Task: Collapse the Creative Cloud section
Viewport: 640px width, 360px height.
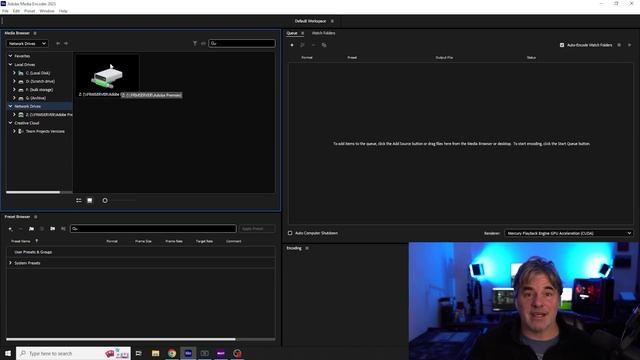Action: (x=11, y=123)
